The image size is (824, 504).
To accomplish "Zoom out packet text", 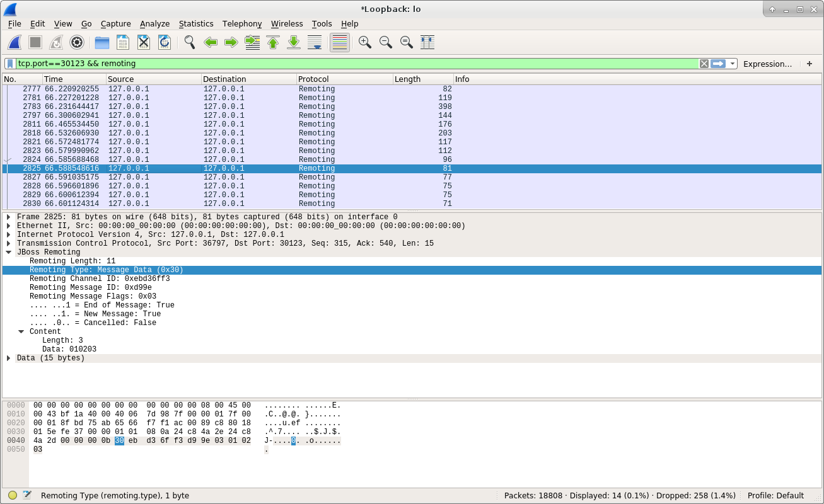I will pyautogui.click(x=386, y=42).
